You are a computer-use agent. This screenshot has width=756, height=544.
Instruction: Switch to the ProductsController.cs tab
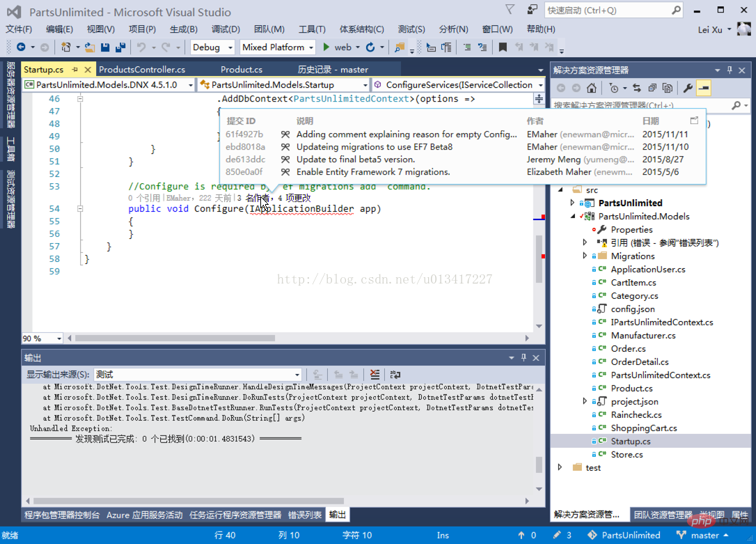point(142,70)
